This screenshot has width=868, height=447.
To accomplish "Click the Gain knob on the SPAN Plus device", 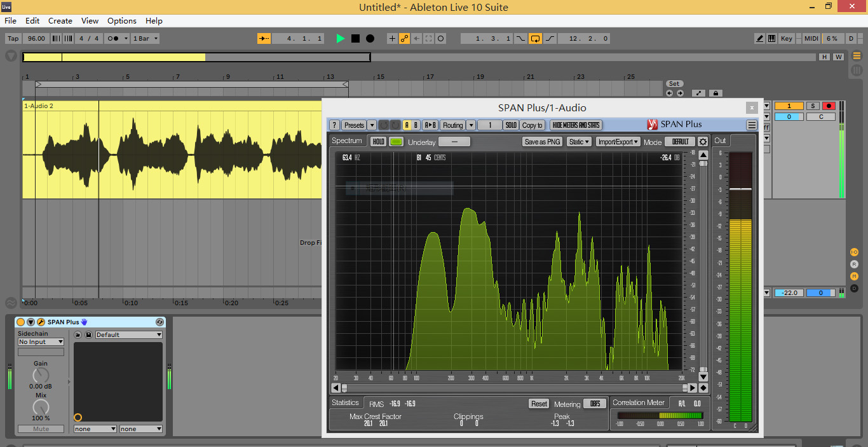I will pos(41,375).
